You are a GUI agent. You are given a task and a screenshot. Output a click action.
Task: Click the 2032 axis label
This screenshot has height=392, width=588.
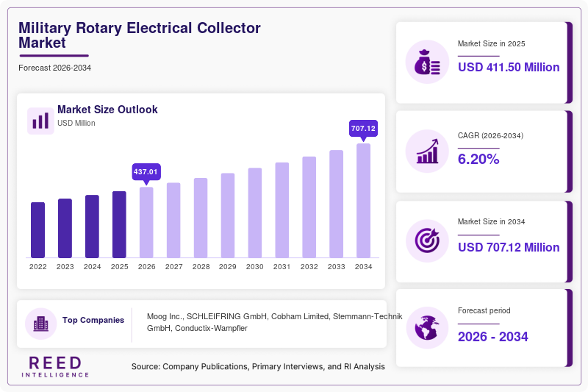pyautogui.click(x=309, y=267)
